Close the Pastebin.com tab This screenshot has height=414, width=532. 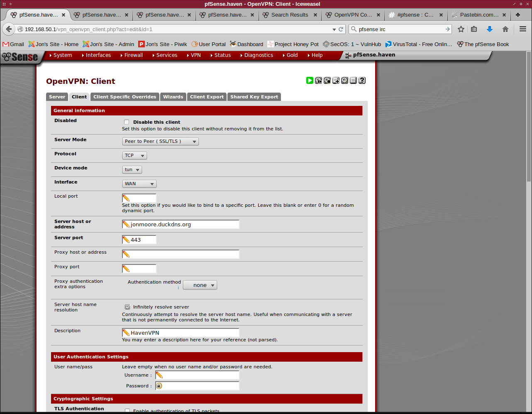click(504, 15)
